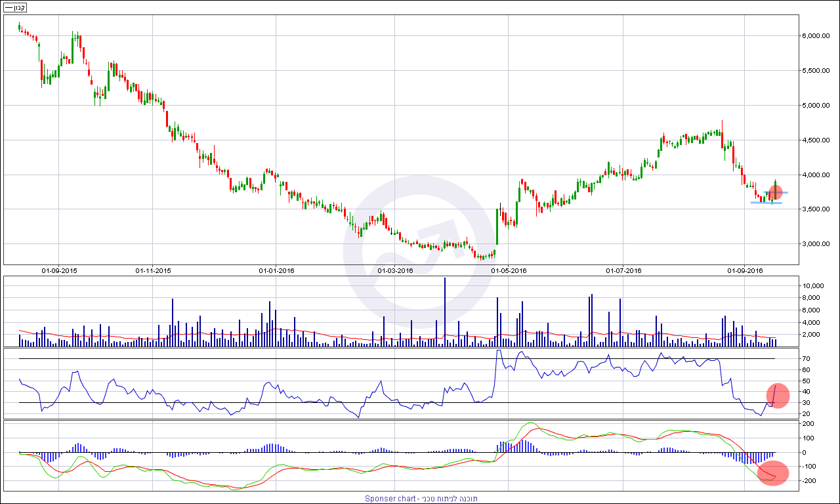Click the 70 level label on the RSI axis
The height and width of the screenshot is (504, 840).
807,359
